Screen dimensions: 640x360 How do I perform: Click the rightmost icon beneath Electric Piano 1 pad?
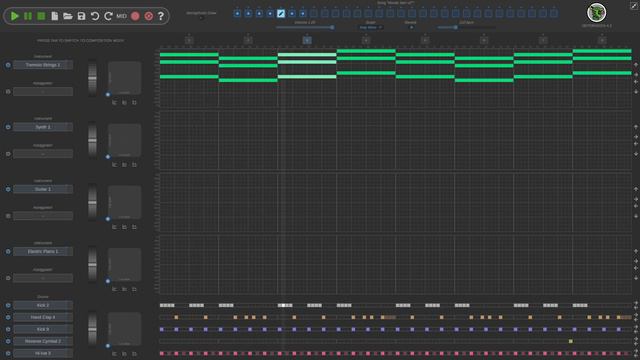pyautogui.click(x=134, y=289)
